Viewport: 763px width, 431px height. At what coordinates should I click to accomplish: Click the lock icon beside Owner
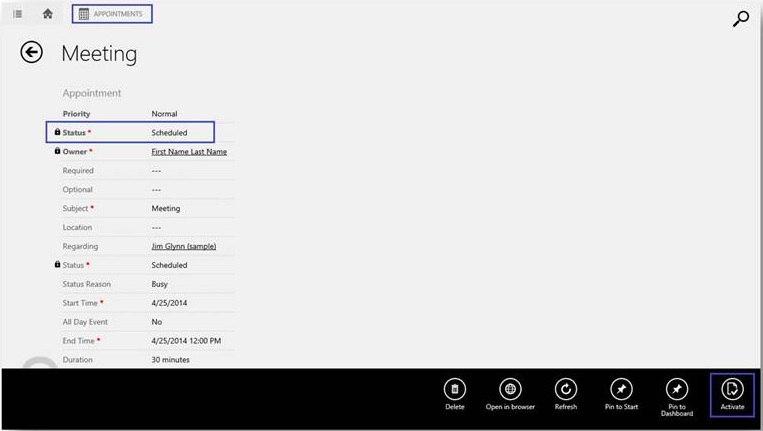point(57,151)
